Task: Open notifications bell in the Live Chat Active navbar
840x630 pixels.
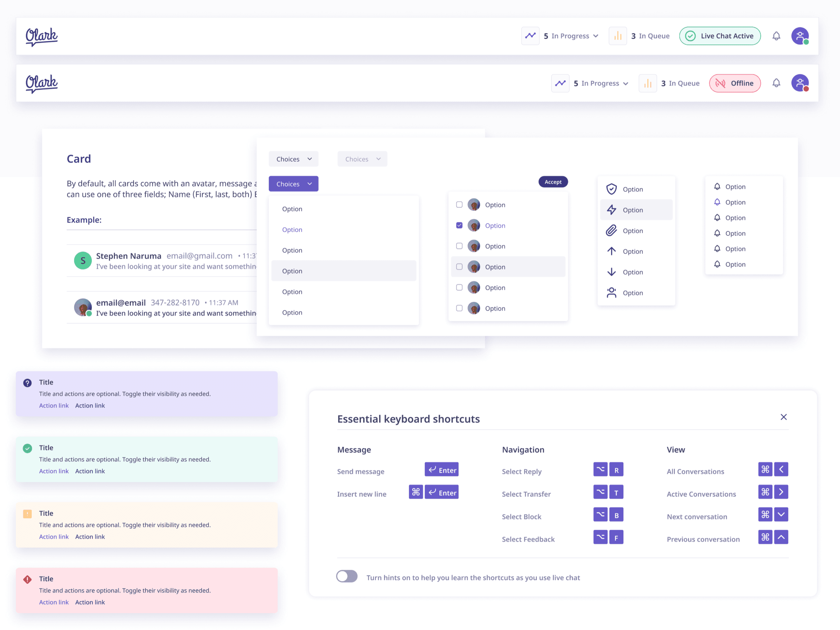Action: click(x=776, y=36)
